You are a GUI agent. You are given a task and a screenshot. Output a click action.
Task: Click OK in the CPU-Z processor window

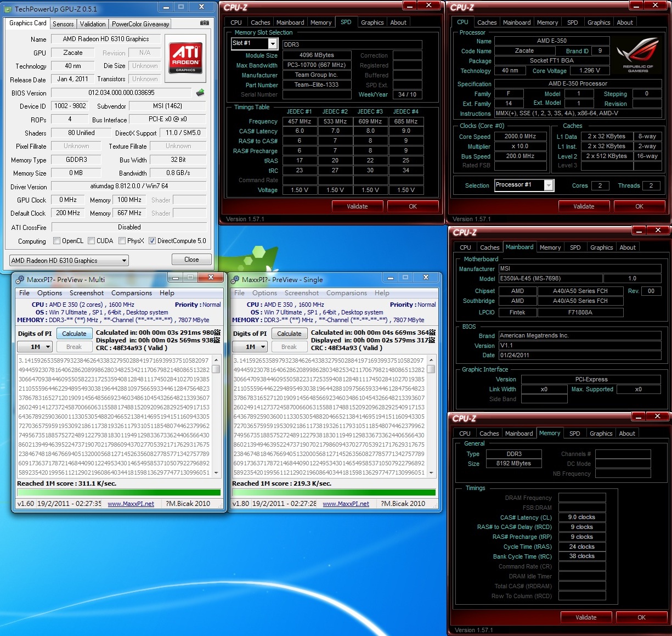(640, 206)
